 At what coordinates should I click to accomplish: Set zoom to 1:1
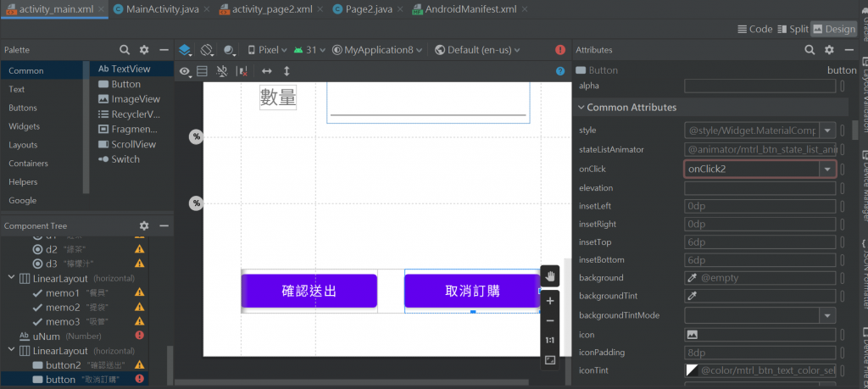550,341
